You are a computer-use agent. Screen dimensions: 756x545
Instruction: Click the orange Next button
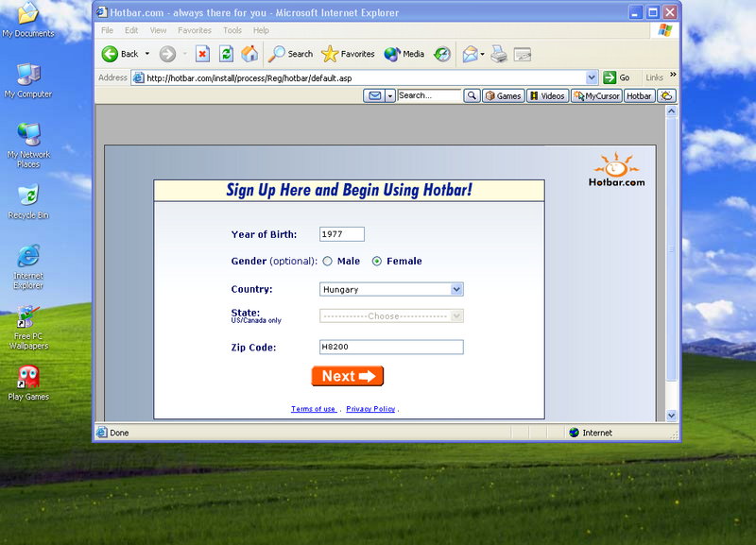tap(348, 376)
